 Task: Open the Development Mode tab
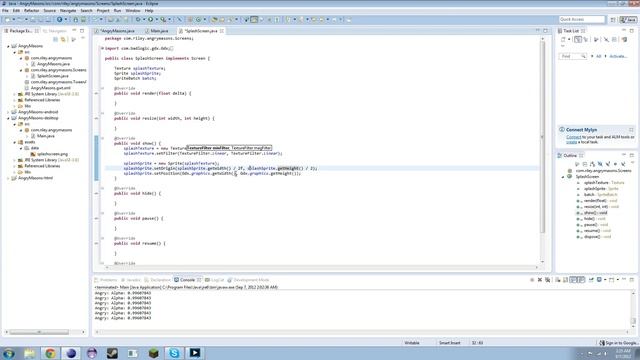click(x=248, y=280)
